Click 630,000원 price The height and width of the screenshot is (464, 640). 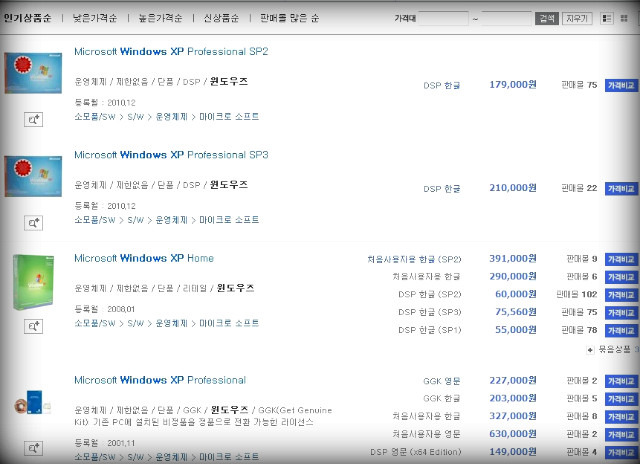click(513, 434)
